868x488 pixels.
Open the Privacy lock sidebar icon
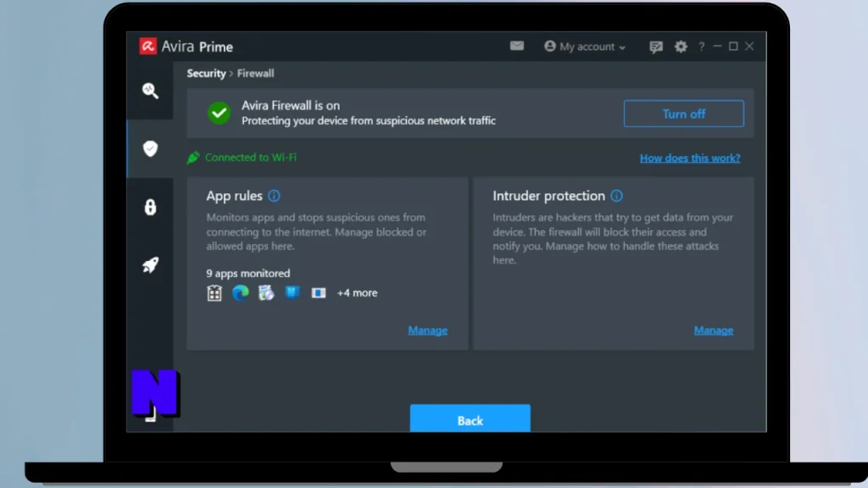click(150, 207)
